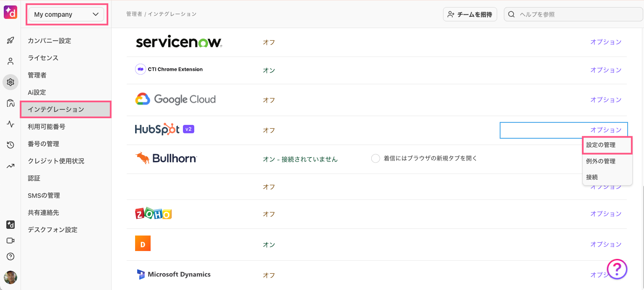Click the Microsoft Dynamics logo

tap(174, 274)
